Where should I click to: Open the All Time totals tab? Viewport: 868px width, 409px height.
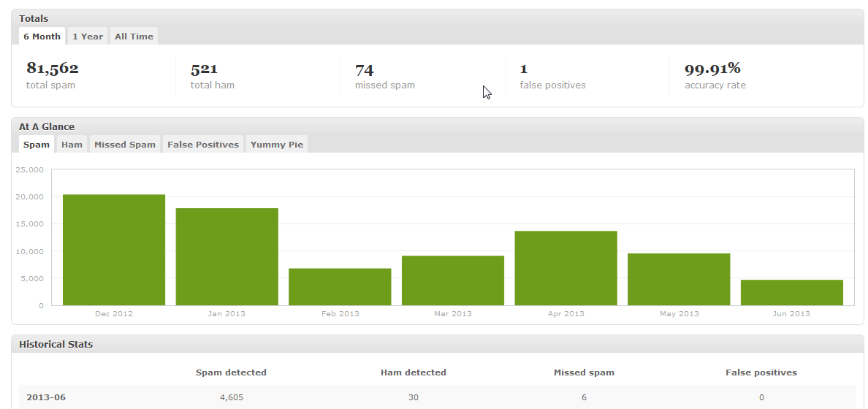[134, 36]
